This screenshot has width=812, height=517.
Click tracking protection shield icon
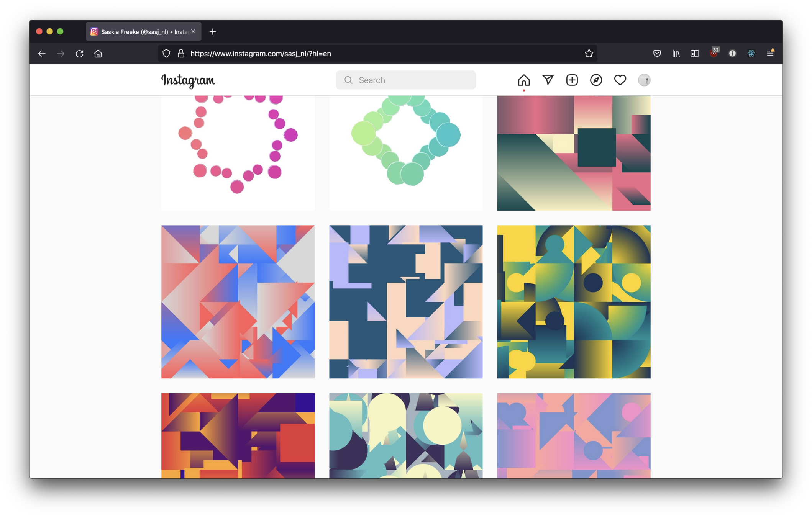point(166,54)
